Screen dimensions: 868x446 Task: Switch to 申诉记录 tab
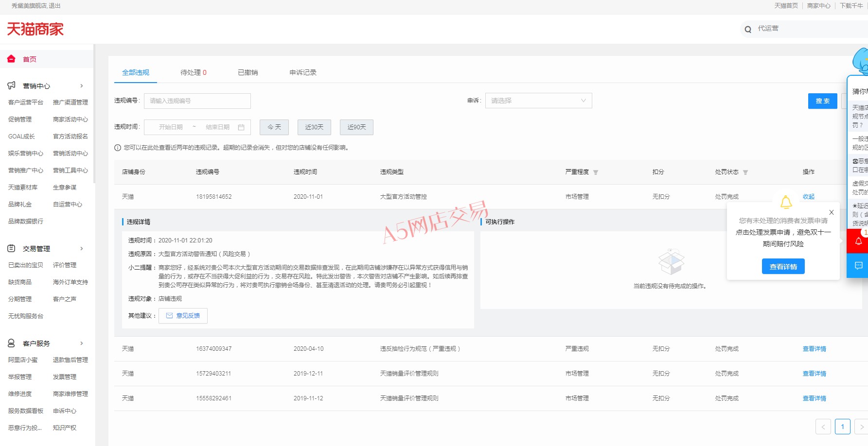(303, 72)
